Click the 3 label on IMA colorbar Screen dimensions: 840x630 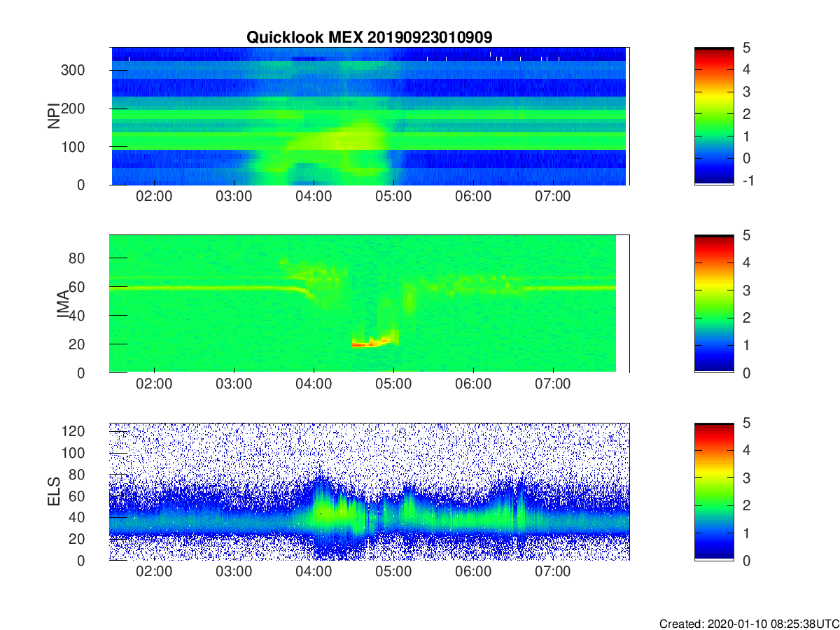745,290
